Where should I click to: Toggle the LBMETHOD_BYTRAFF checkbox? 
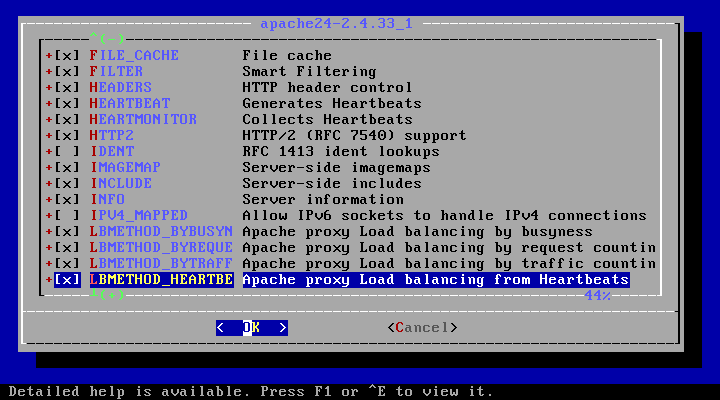pyautogui.click(x=67, y=264)
